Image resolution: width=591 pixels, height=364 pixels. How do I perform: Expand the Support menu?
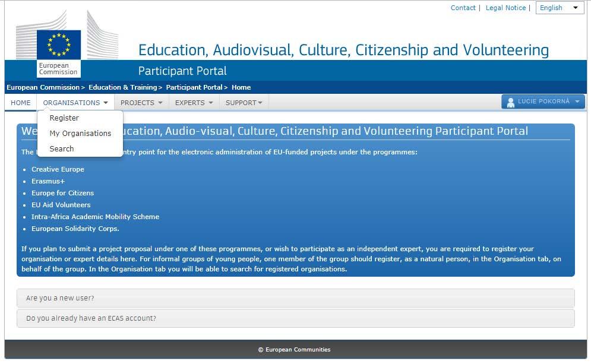[244, 103]
